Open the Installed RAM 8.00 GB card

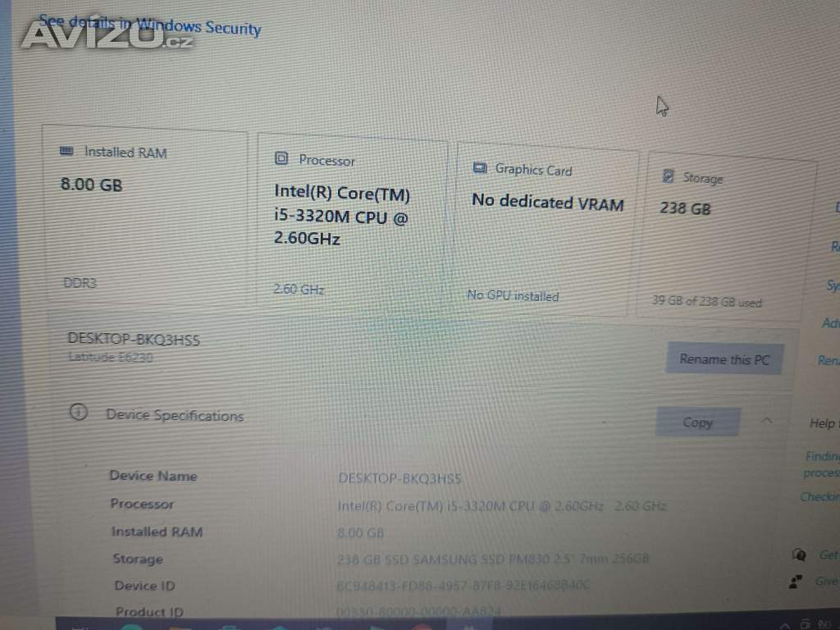coord(144,213)
